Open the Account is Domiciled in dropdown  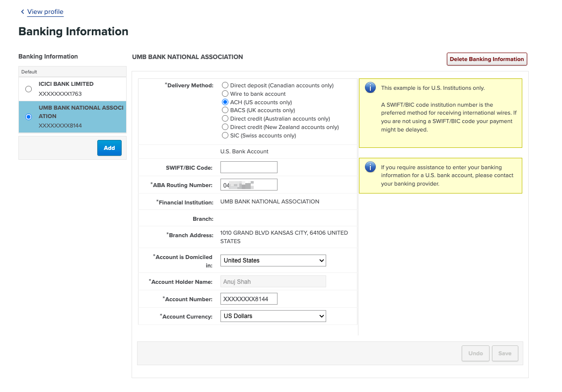click(x=273, y=261)
